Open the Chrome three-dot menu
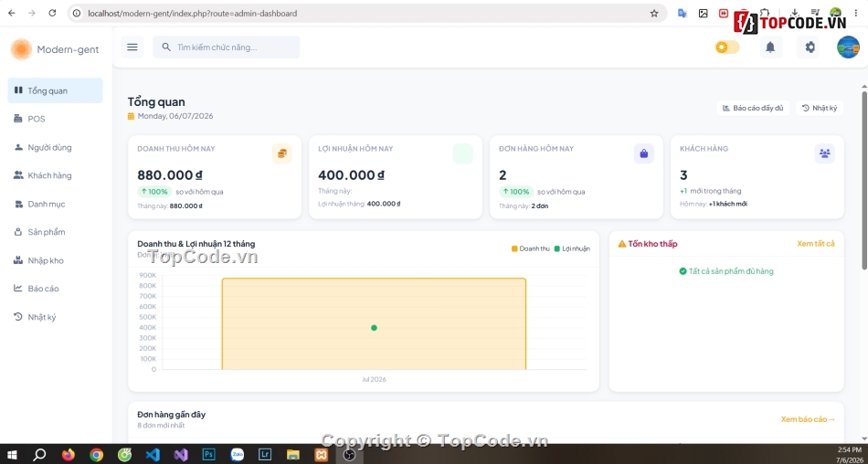Viewport: 868px width, 464px height. [856, 13]
